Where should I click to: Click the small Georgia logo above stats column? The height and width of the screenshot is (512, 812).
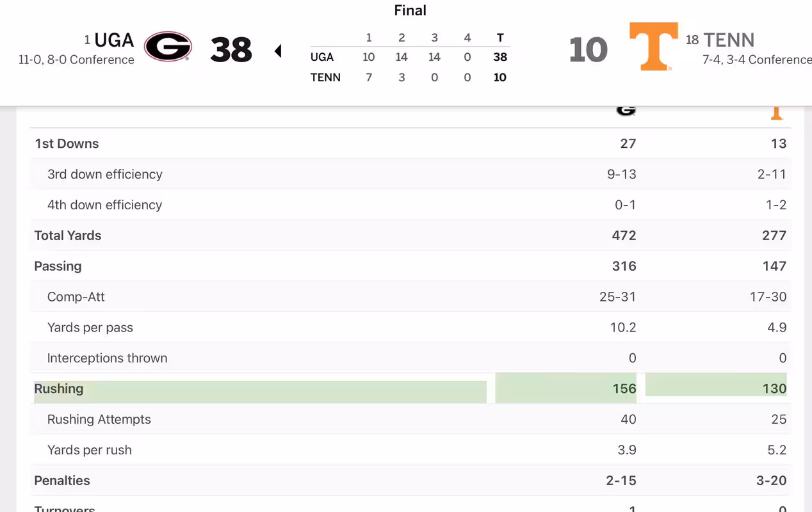(x=626, y=110)
